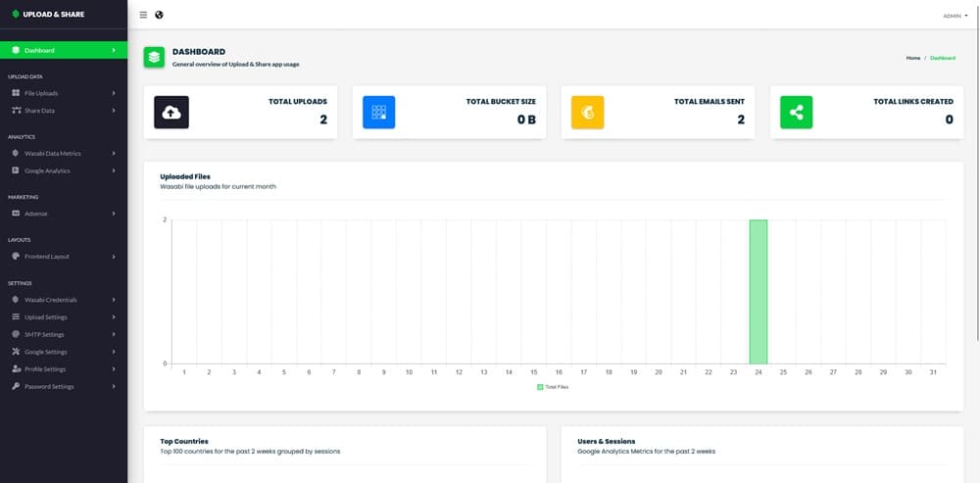The height and width of the screenshot is (483, 980).
Task: Click the Total Bucket Size blue icon
Action: 378,113
